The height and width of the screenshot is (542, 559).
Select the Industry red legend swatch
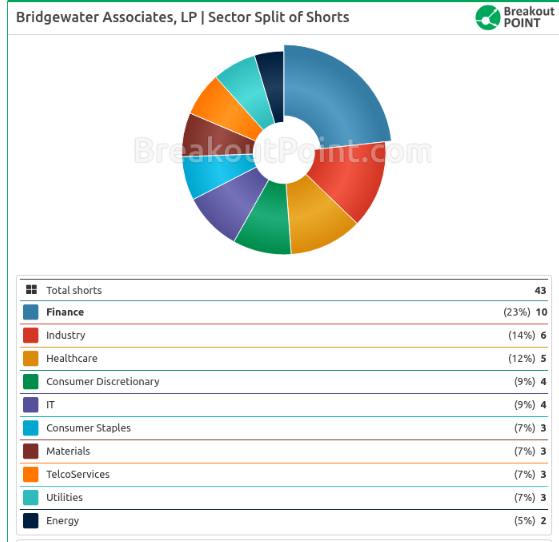click(x=31, y=335)
